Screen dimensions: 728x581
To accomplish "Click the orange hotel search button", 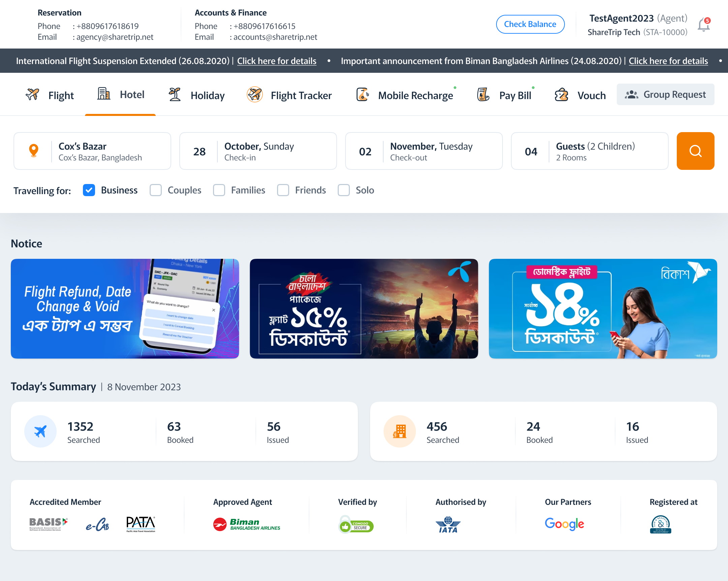I will click(695, 151).
